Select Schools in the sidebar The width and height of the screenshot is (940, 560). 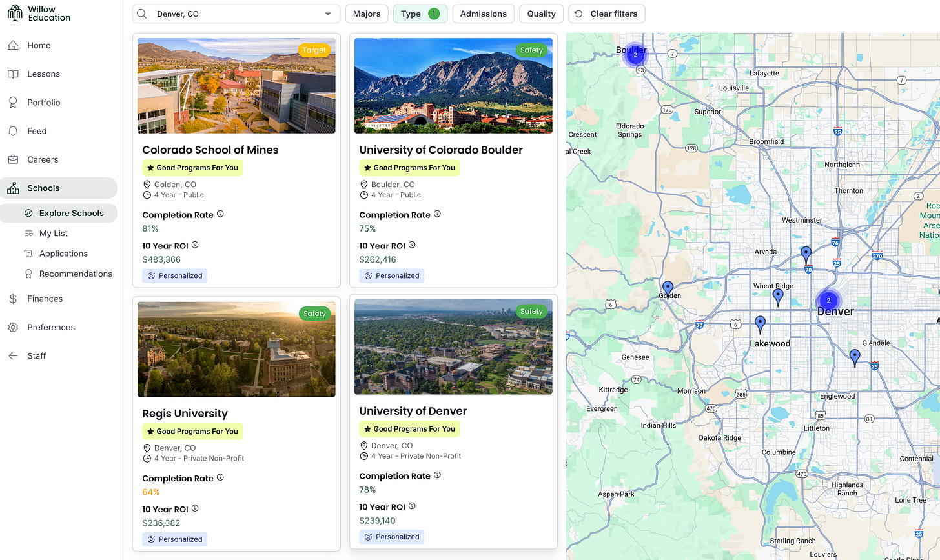[59, 188]
